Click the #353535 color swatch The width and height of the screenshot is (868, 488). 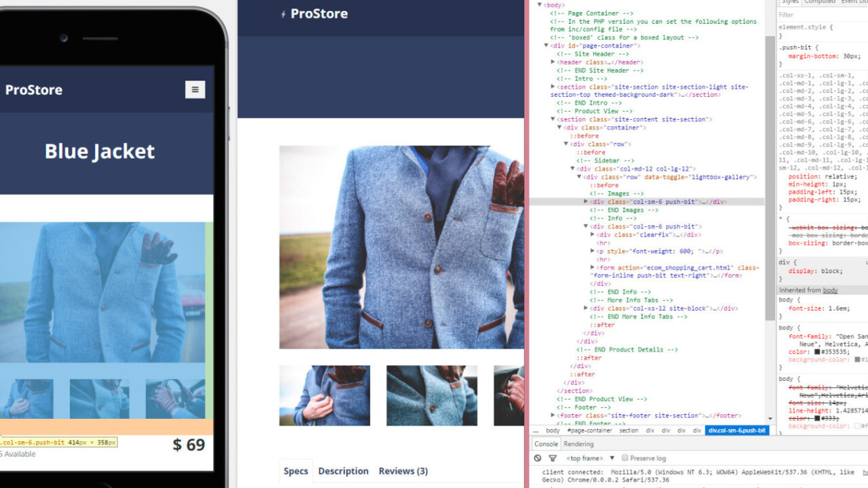(816, 352)
